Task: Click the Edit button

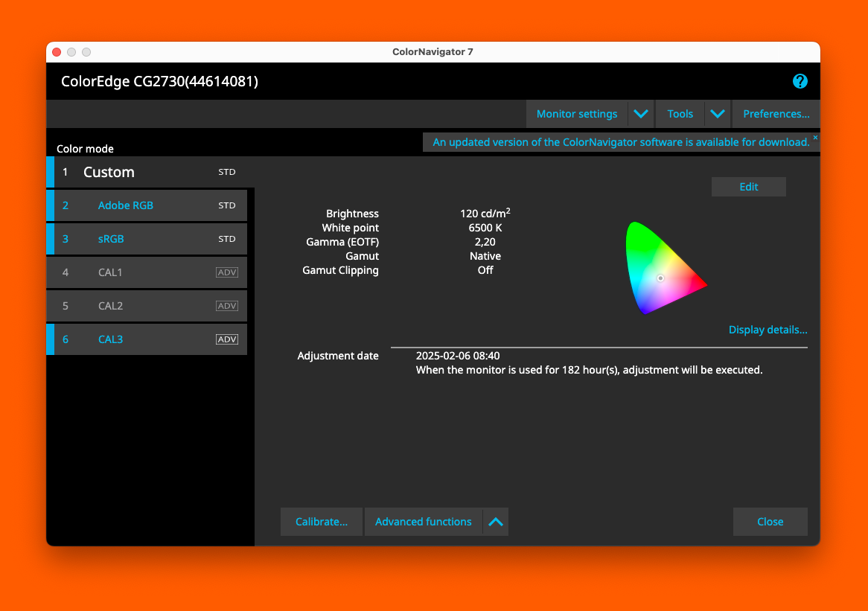Action: point(748,187)
